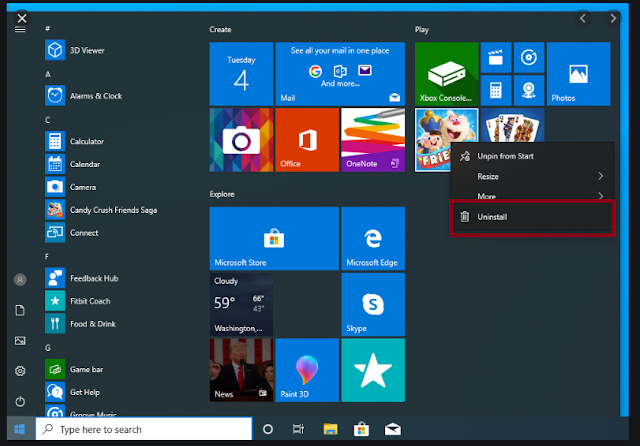Open the Weather tile showing Washington

[x=241, y=304]
